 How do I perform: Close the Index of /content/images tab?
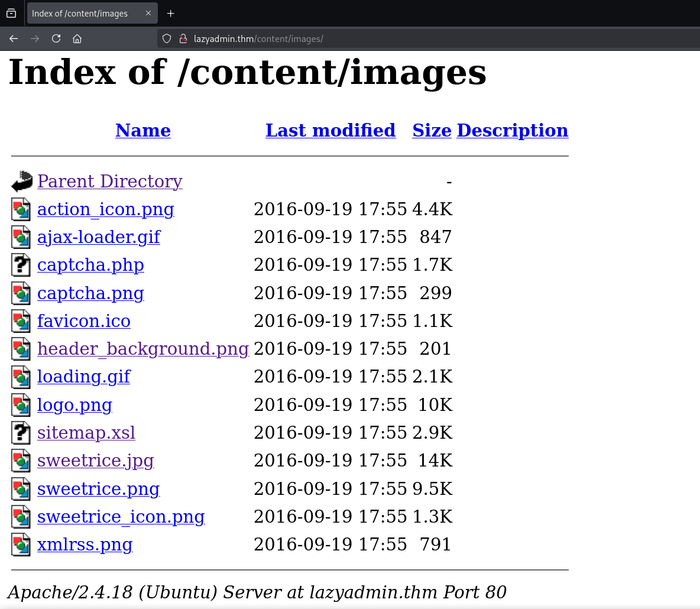point(148,13)
